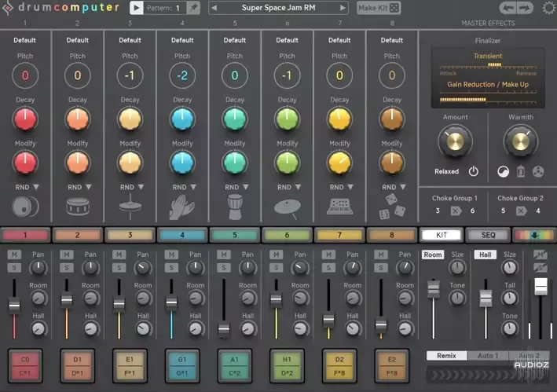Select the clap hands icon on channel 4
This screenshot has height=392, width=557.
[182, 207]
